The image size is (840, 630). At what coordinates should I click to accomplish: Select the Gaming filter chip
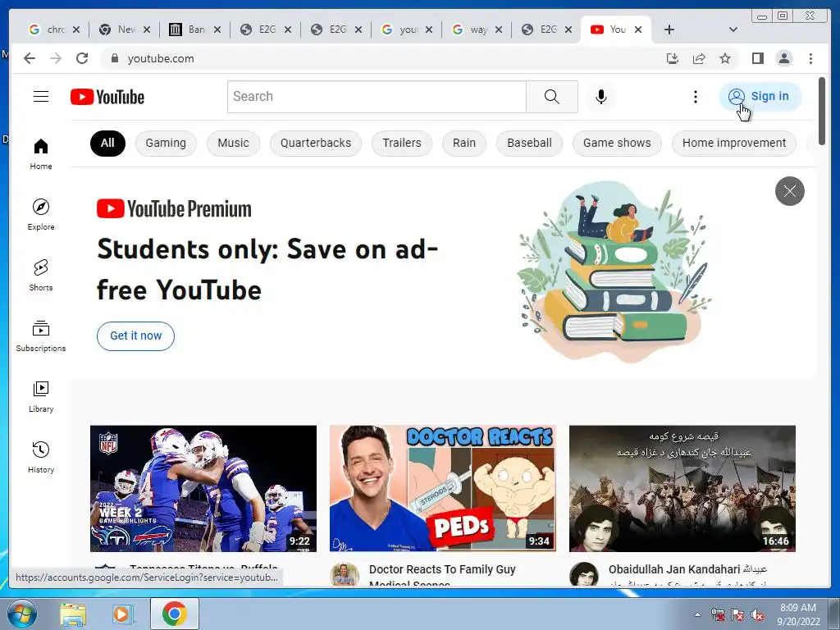pos(166,143)
